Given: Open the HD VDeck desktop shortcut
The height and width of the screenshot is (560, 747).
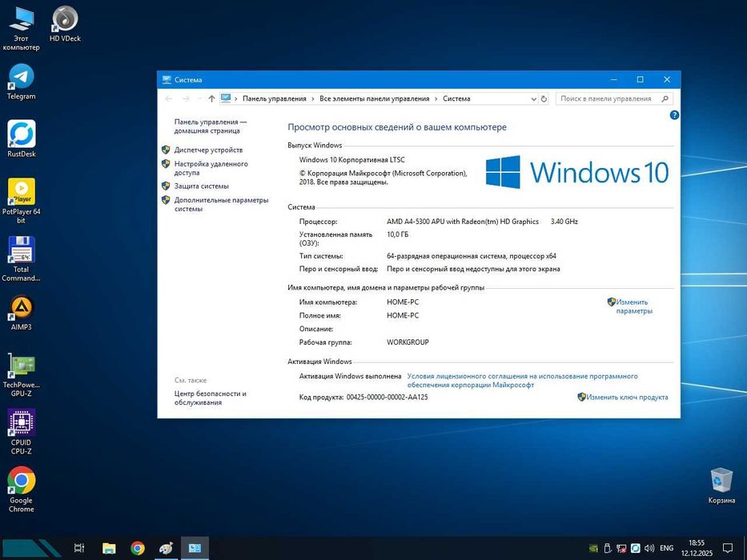Looking at the screenshot, I should pyautogui.click(x=65, y=24).
